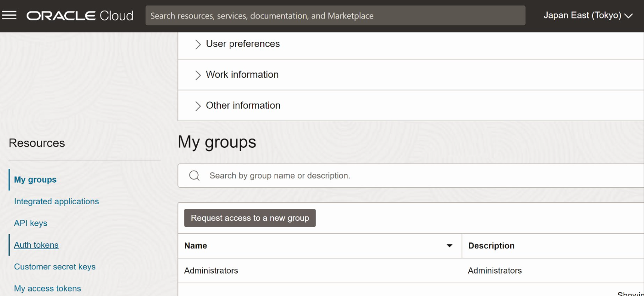Click Request access to a new group
Viewport: 644px width, 296px height.
point(250,218)
